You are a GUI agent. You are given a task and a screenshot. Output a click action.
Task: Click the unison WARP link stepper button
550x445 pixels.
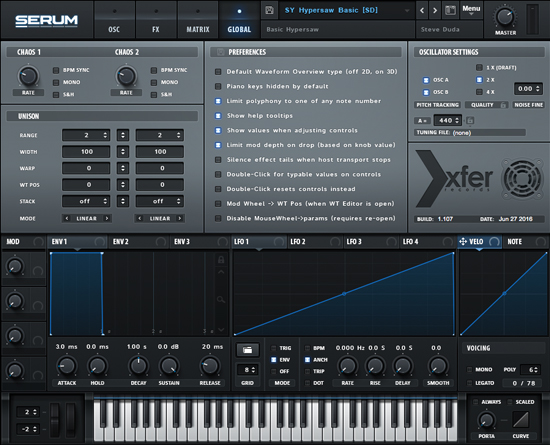(x=123, y=168)
